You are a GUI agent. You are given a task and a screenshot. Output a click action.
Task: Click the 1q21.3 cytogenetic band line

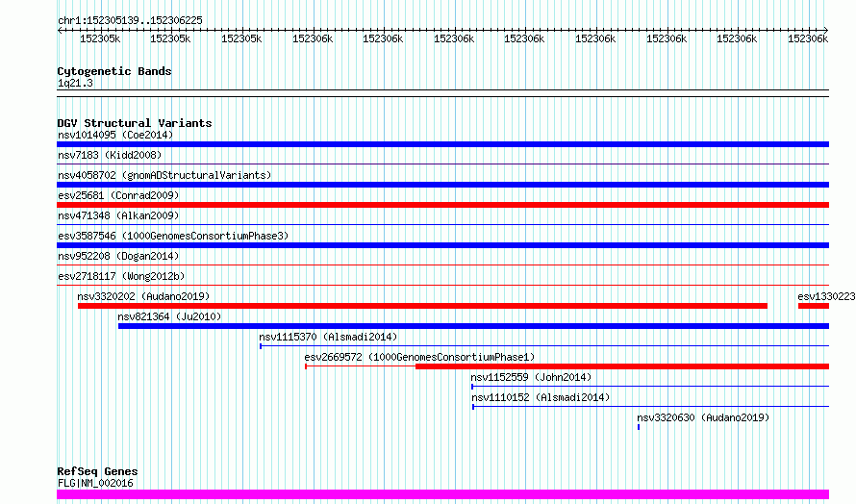click(x=442, y=93)
